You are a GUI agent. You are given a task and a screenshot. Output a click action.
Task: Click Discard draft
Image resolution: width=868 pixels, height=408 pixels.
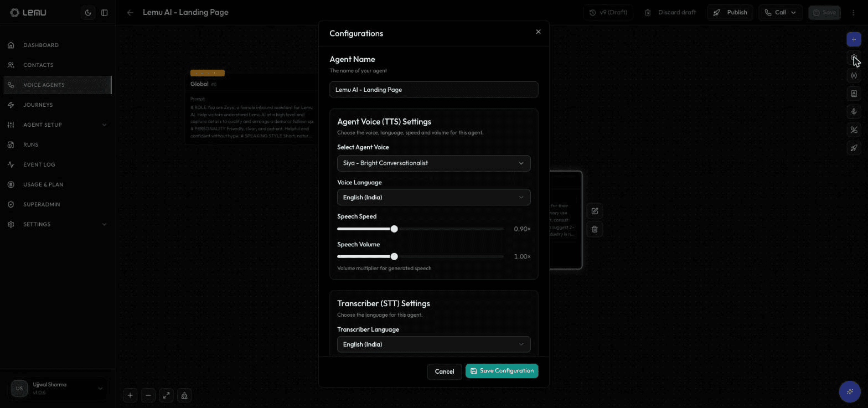[670, 12]
